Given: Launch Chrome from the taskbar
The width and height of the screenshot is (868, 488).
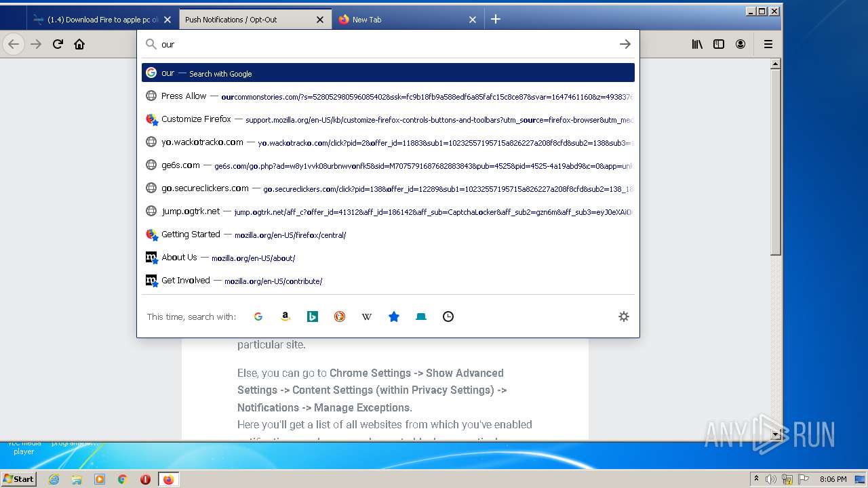Looking at the screenshot, I should pos(122,479).
